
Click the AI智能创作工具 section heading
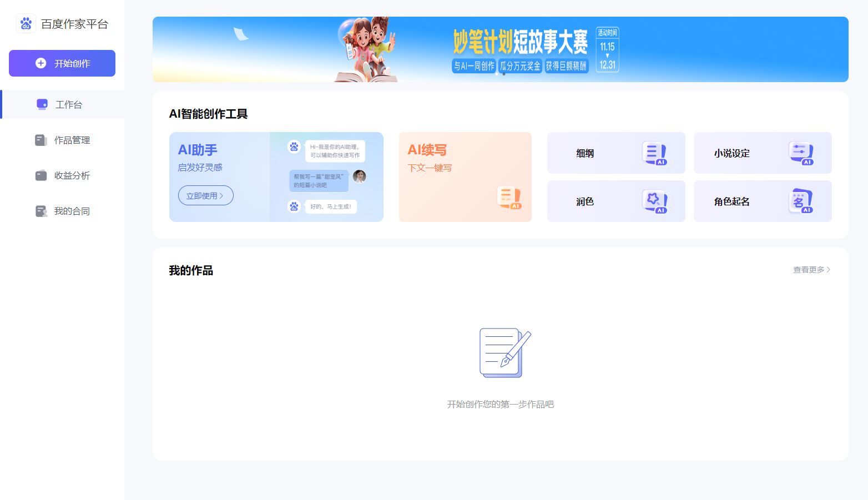coord(208,114)
